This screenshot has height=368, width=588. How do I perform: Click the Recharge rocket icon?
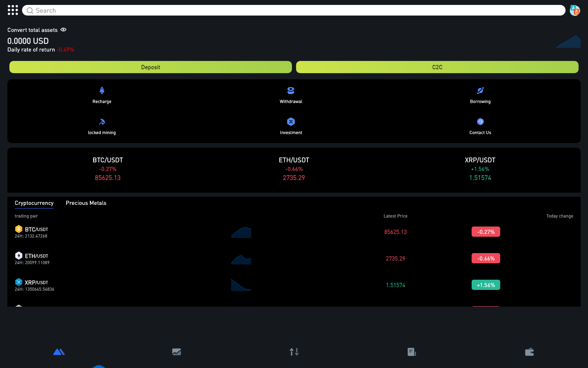pos(102,90)
